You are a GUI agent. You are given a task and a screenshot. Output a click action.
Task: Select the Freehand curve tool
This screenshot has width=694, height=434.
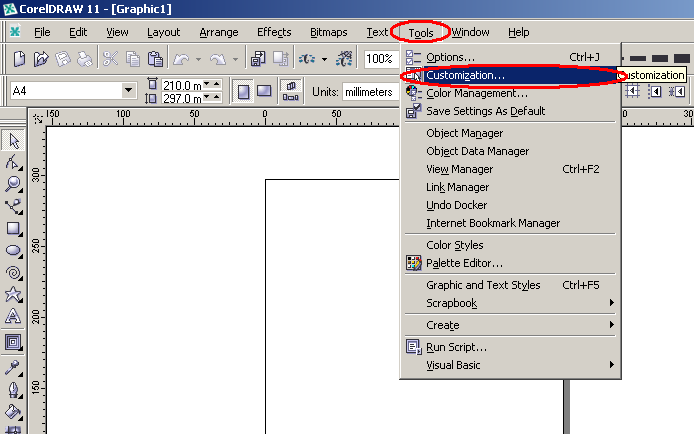point(13,207)
